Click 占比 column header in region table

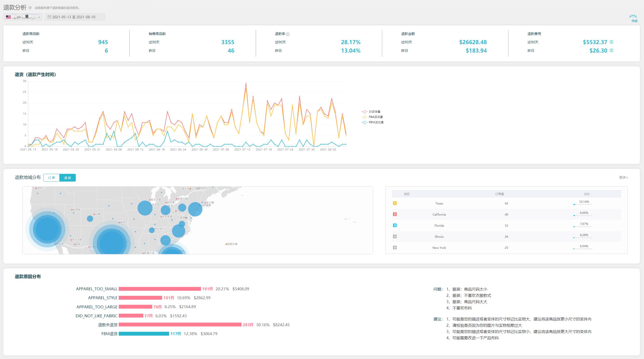[587, 194]
